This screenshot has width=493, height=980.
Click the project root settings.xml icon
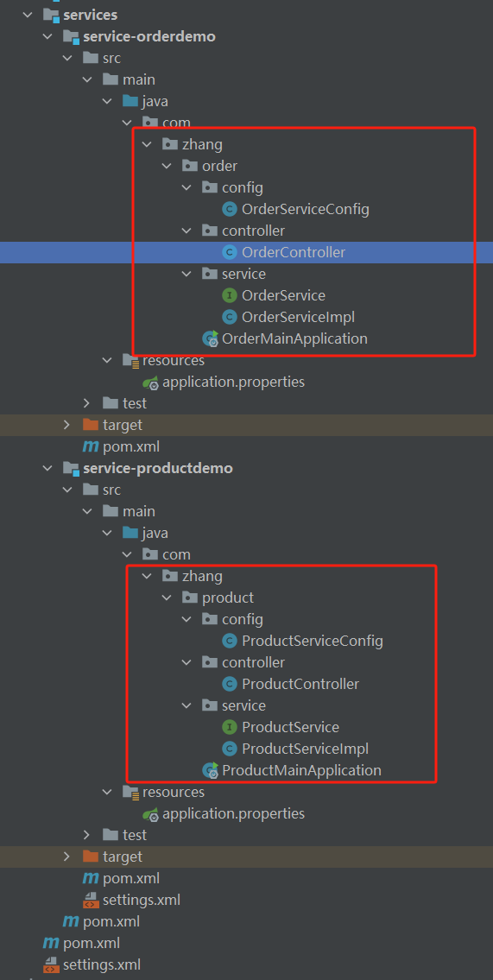51,965
